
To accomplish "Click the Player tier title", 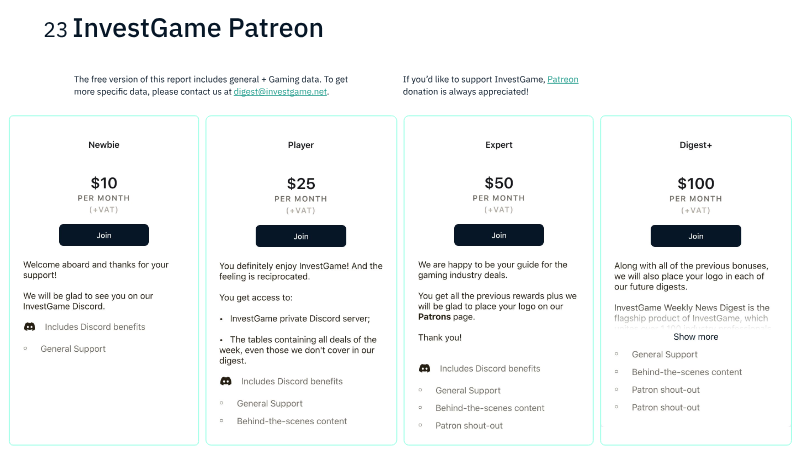I will [x=301, y=145].
